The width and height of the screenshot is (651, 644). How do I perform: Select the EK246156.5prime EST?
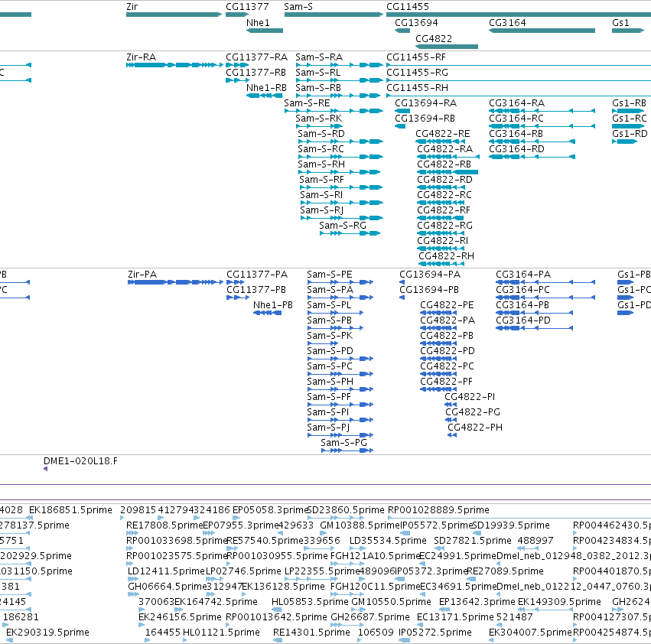(x=142, y=625)
